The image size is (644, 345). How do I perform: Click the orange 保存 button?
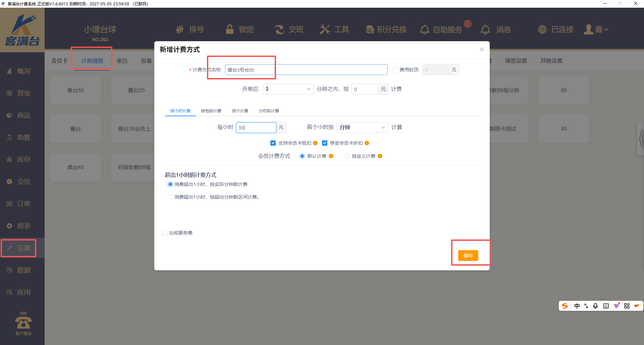(468, 256)
